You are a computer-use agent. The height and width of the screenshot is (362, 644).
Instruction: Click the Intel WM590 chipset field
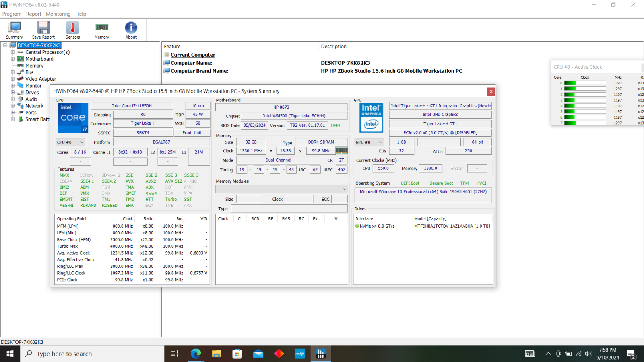click(x=294, y=116)
